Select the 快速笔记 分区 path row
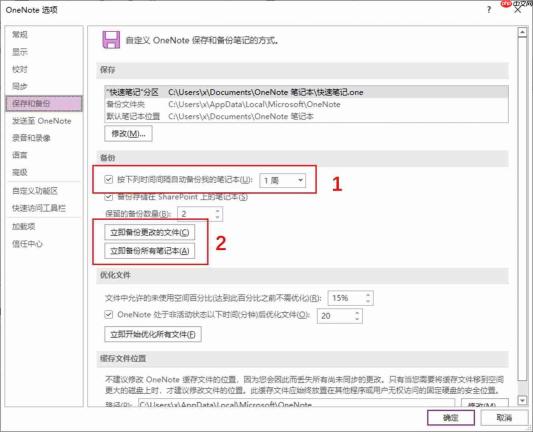Image resolution: width=533 pixels, height=432 pixels. [306, 92]
